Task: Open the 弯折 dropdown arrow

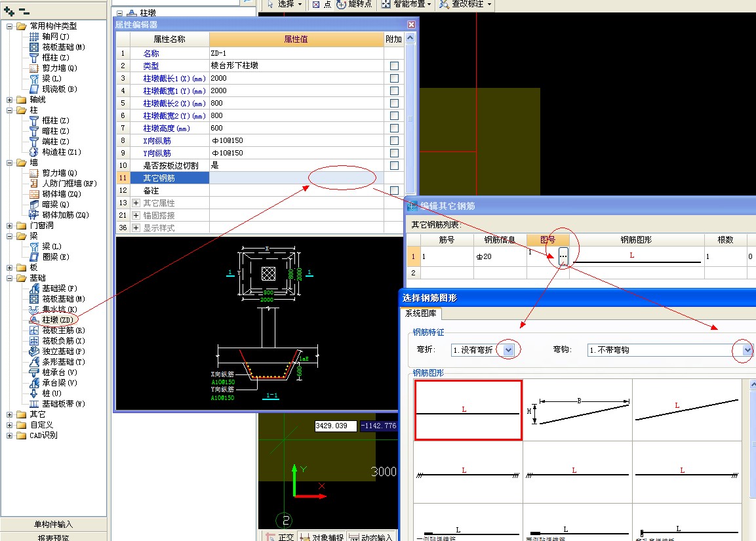Action: click(x=509, y=350)
